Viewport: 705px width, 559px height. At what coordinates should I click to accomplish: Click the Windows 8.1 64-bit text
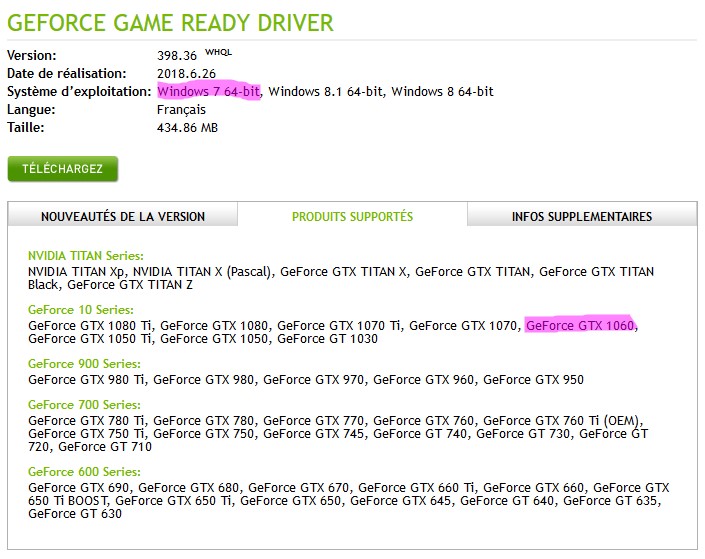coord(326,92)
